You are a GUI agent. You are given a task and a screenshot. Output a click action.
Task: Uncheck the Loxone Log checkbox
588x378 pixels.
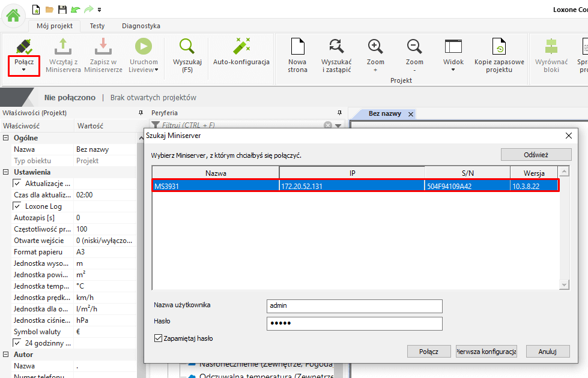(17, 206)
